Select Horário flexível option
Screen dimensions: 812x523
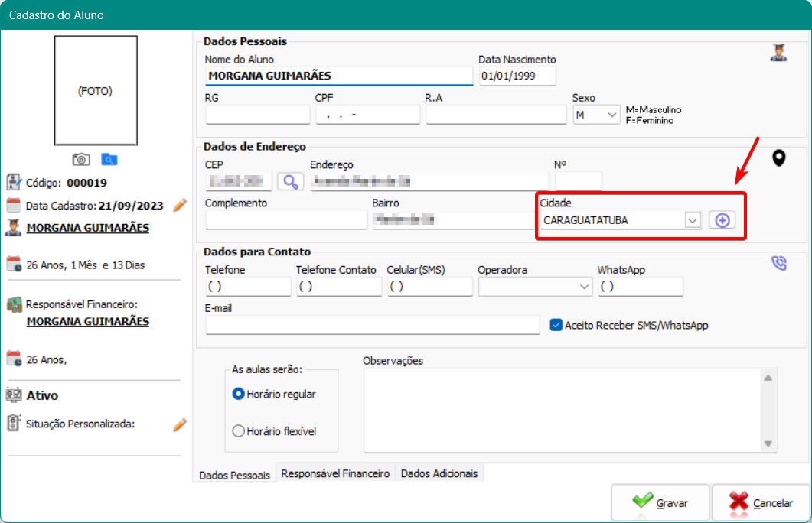coord(238,431)
